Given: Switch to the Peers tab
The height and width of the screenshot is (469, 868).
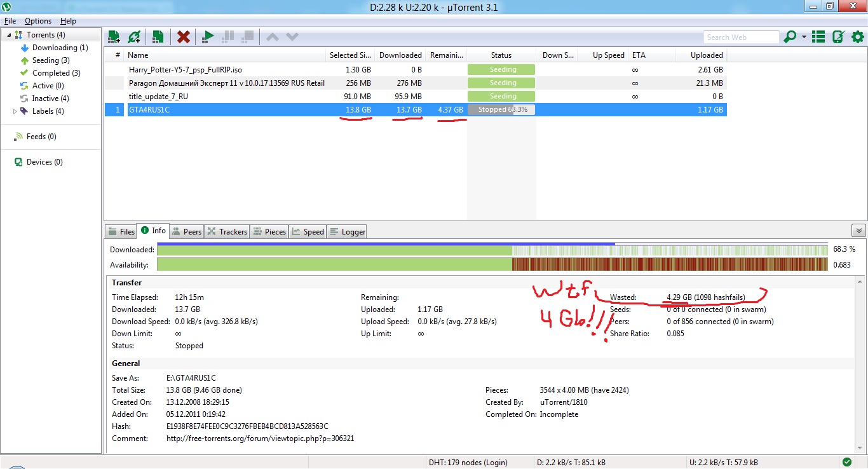Looking at the screenshot, I should pos(187,232).
